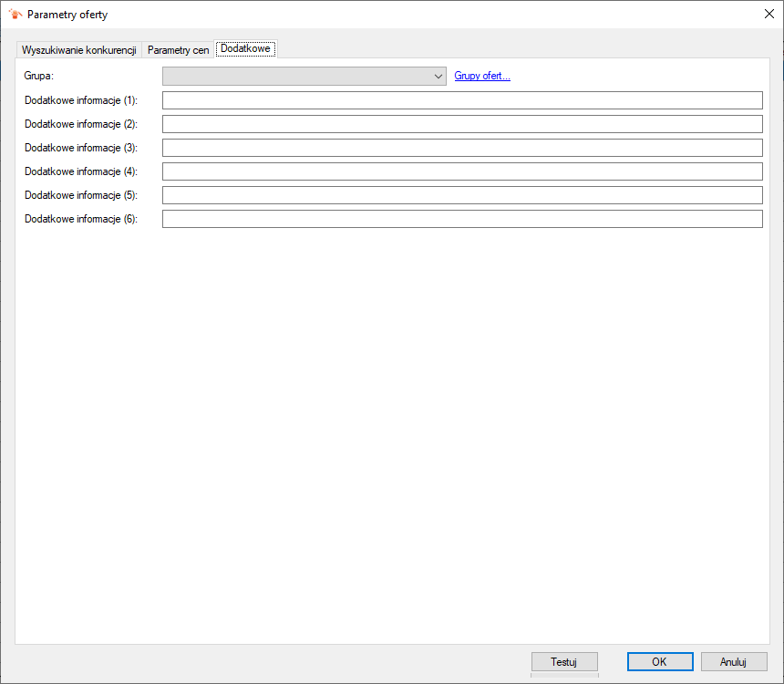Open the Parametry cen tab
Viewport: 784px width, 684px height.
coord(178,50)
